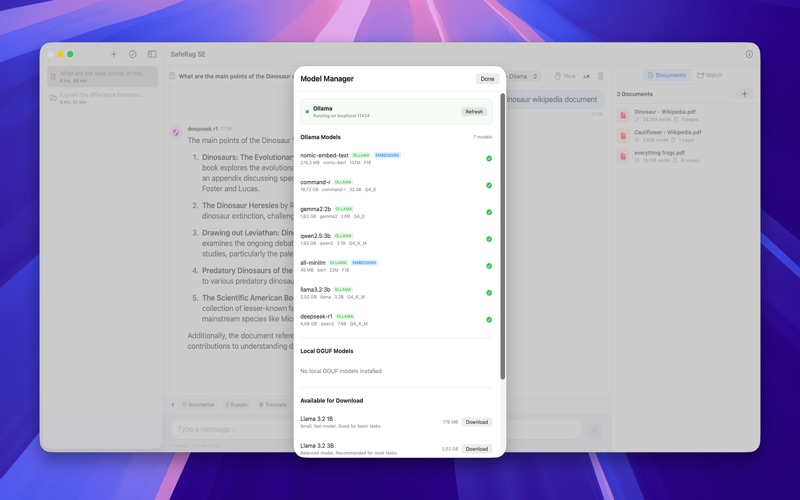Click green checkmark for llama3.2:3b
The width and height of the screenshot is (800, 500).
[x=489, y=293]
